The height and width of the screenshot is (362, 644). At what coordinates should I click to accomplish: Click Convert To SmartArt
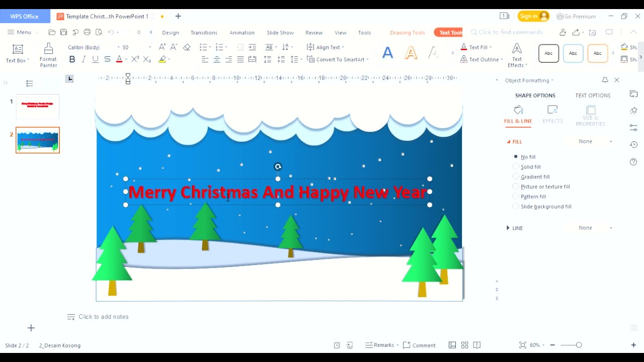click(338, 59)
